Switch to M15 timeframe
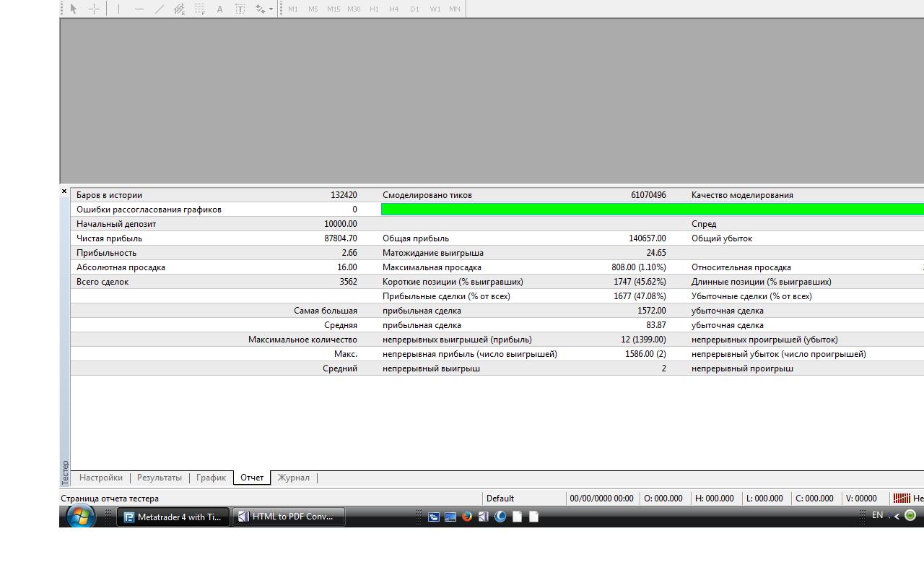This screenshot has height=578, width=924. [333, 9]
